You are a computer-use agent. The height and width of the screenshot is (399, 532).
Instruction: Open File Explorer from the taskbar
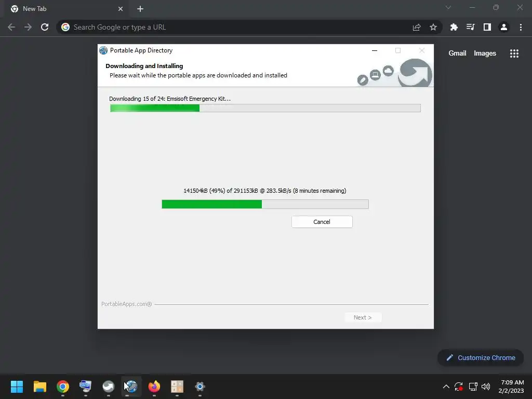(x=39, y=387)
